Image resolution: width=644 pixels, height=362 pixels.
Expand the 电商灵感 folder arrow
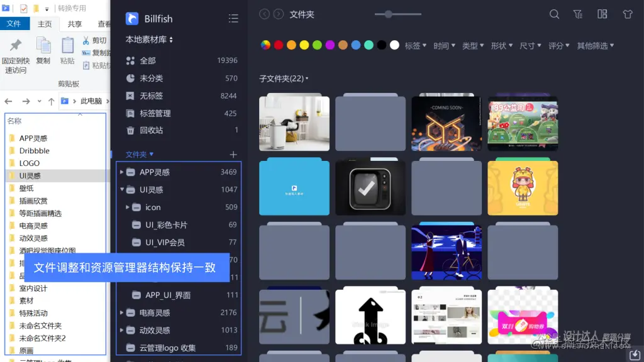pyautogui.click(x=121, y=313)
